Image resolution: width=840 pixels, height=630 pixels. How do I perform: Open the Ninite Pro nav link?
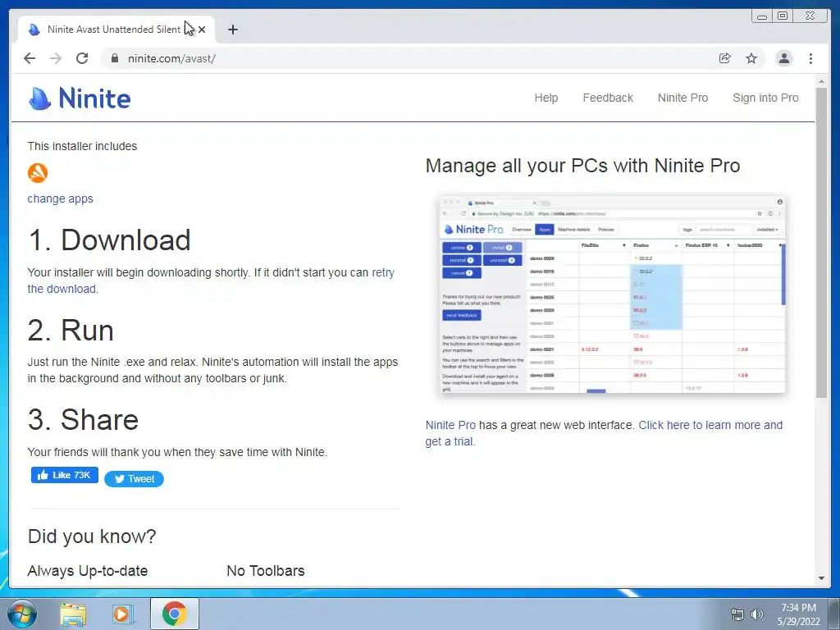click(x=682, y=98)
